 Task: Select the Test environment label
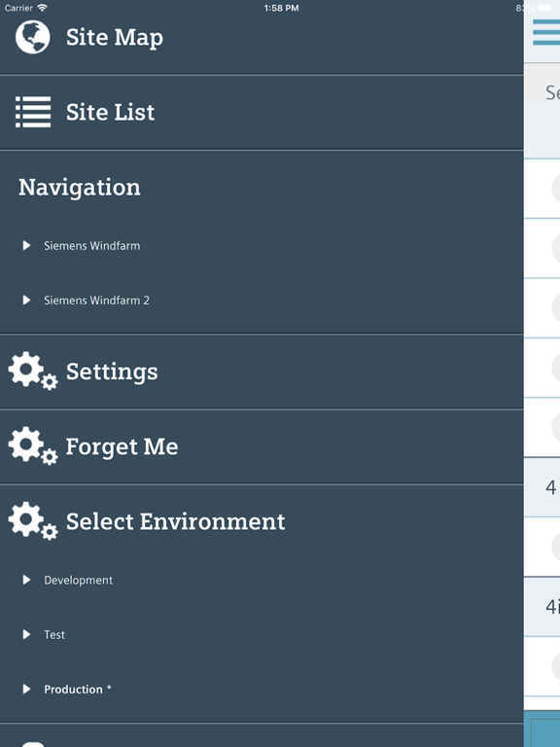pos(54,634)
